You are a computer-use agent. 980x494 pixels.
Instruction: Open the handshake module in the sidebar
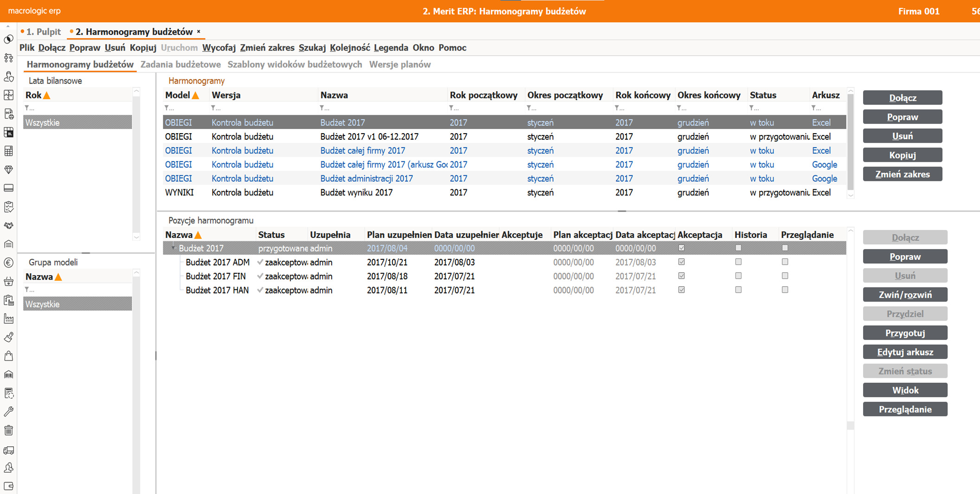tap(8, 225)
